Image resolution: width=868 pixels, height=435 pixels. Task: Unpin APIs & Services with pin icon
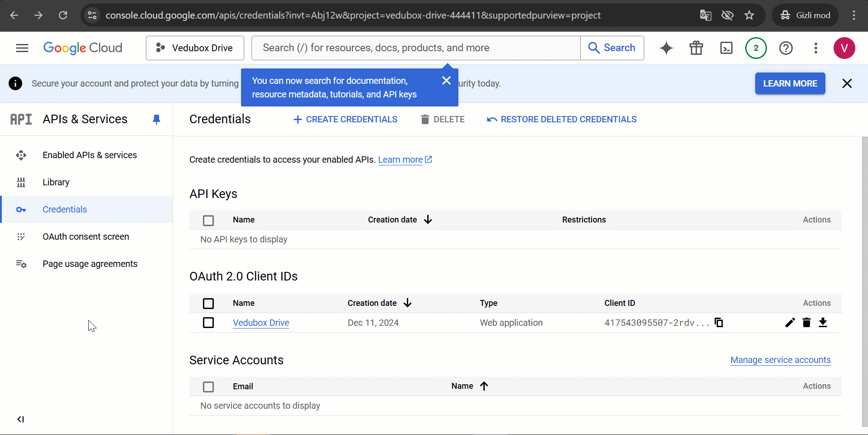[156, 119]
